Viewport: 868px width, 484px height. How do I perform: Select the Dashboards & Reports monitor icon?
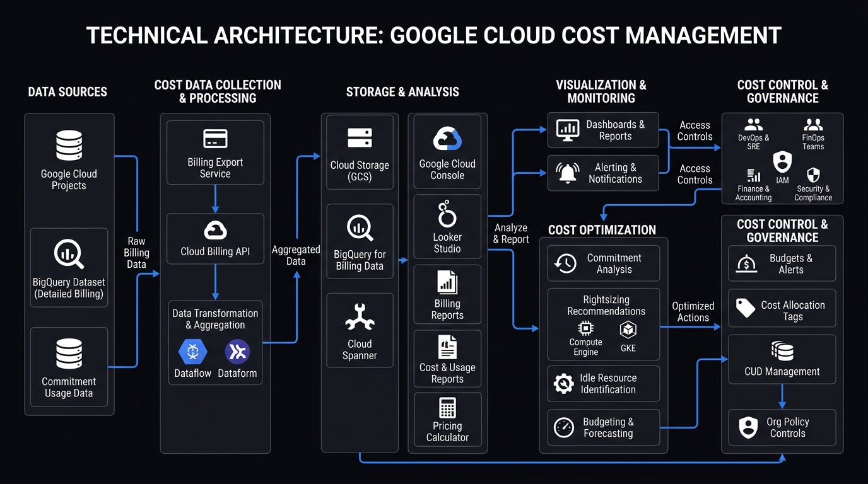click(x=568, y=130)
